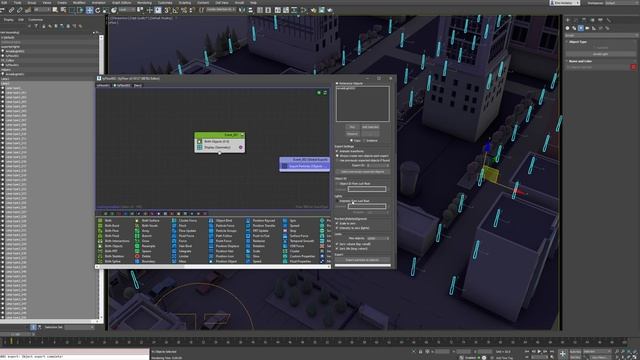Pick the Position Raycast operator icon

click(248, 220)
